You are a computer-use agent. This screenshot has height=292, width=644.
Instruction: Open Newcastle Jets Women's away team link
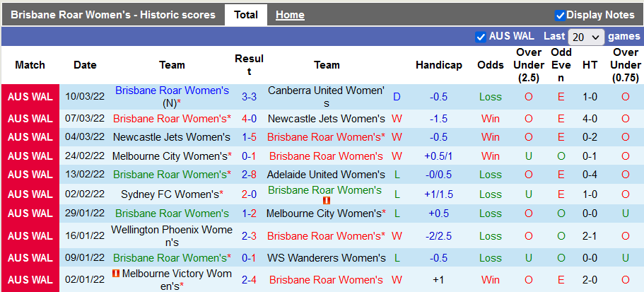pyautogui.click(x=327, y=119)
